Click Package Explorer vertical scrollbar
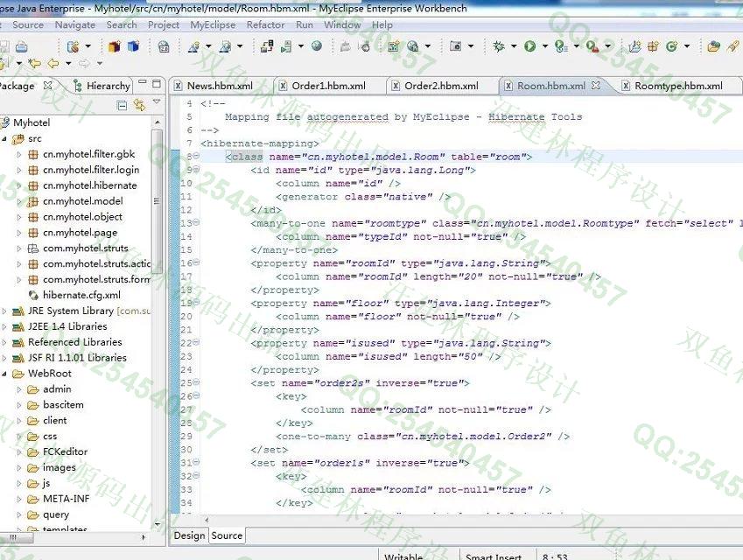Viewport: 743px width, 560px height. coord(158,201)
